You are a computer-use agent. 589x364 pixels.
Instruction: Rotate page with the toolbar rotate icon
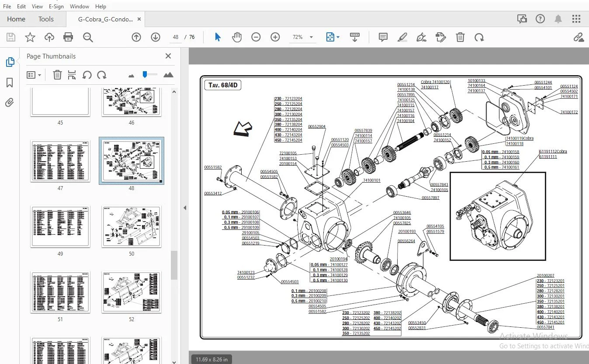tap(479, 37)
